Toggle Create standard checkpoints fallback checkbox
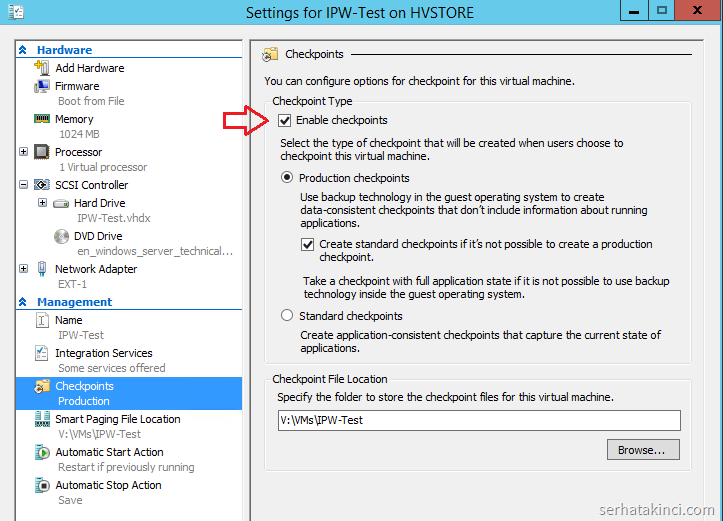The width and height of the screenshot is (723, 521). (308, 244)
